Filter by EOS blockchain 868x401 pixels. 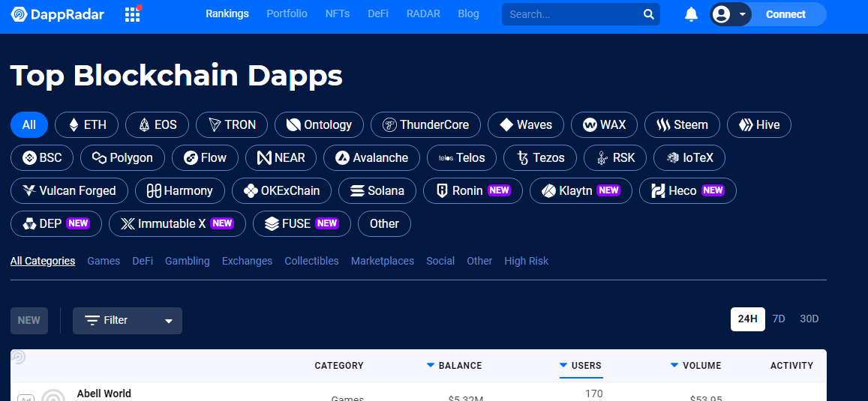coord(158,125)
